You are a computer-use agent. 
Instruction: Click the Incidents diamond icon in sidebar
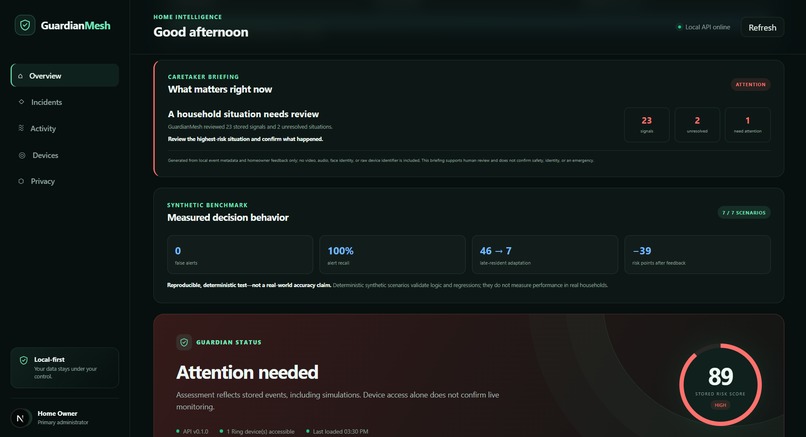pyautogui.click(x=21, y=102)
